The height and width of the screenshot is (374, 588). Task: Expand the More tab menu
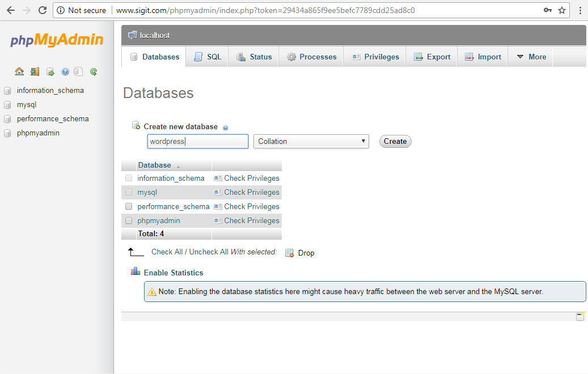click(x=531, y=57)
